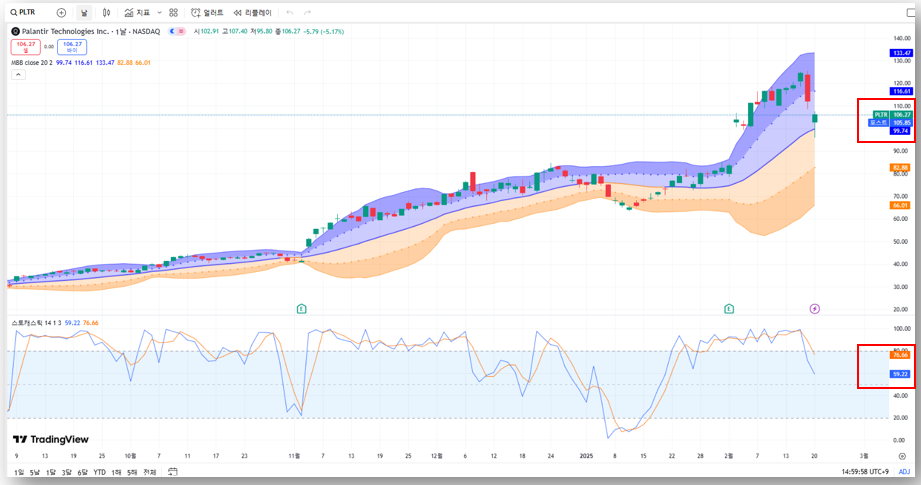Set range to 1해
The height and width of the screenshot is (485, 921).
[116, 472]
